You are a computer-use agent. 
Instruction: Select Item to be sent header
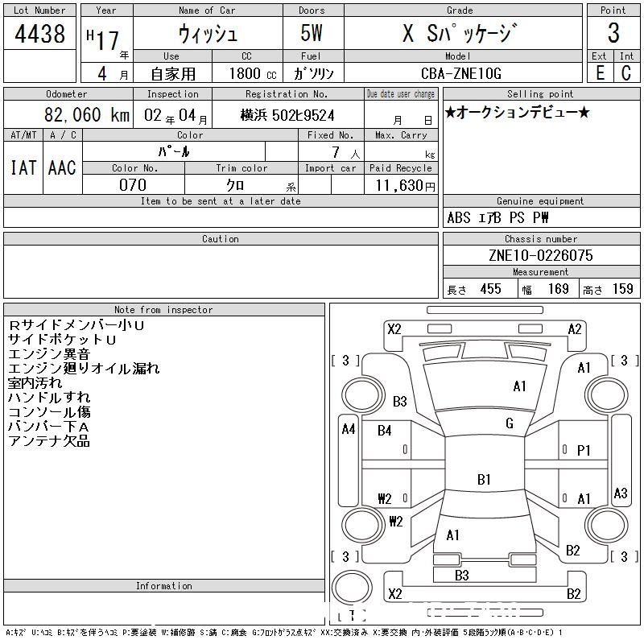point(221,200)
